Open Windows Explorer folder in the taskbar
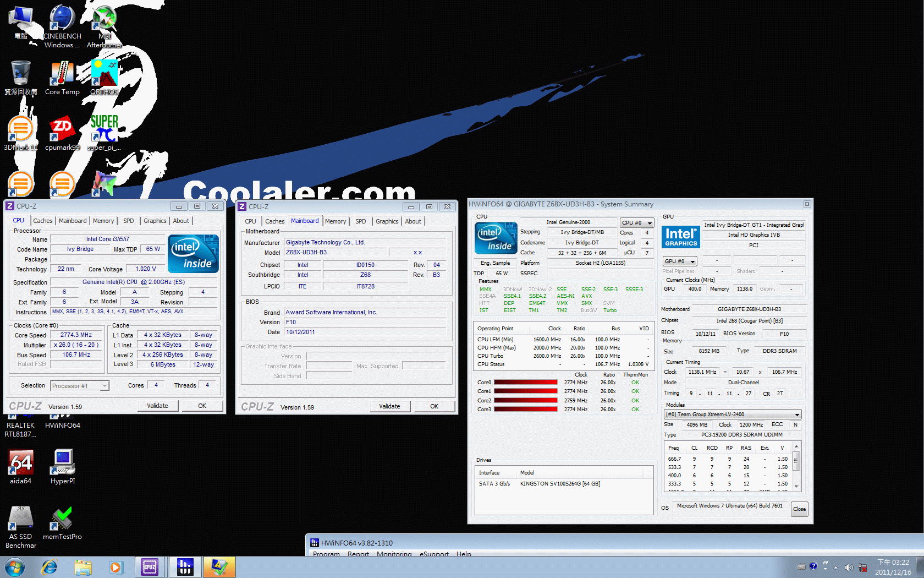The height and width of the screenshot is (578, 924). [83, 567]
